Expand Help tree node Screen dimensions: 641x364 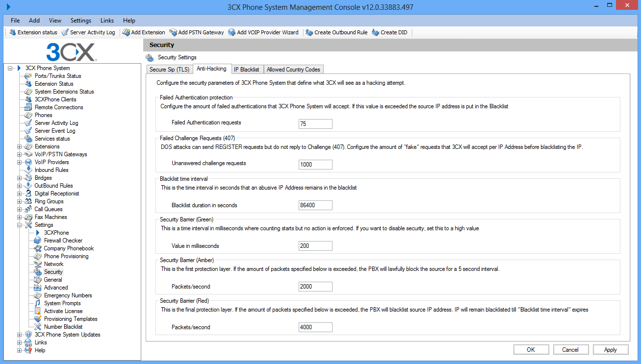[x=20, y=350]
